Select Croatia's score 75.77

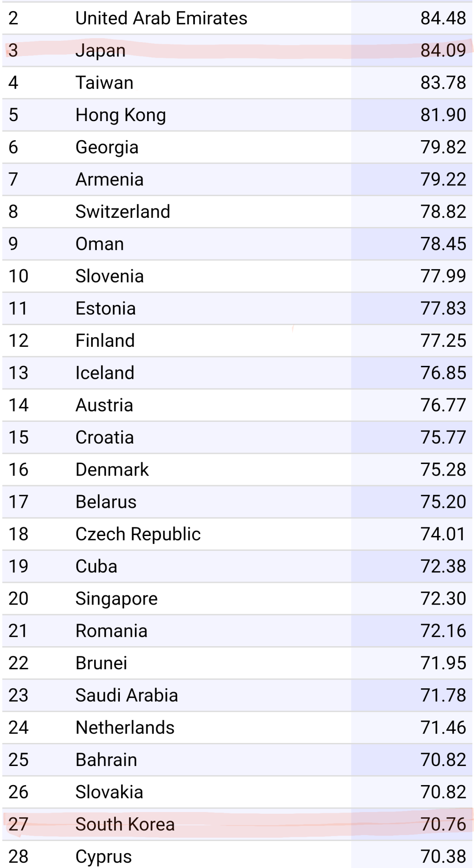click(x=443, y=437)
